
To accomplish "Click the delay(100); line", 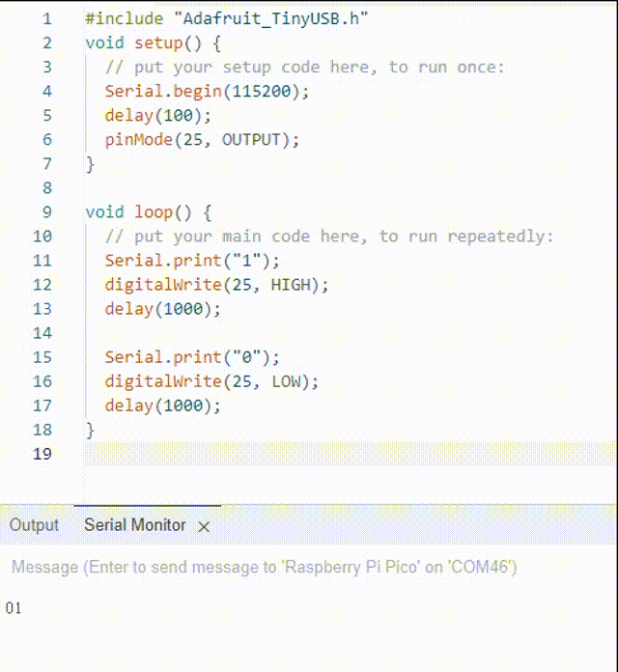I will coord(157,116).
